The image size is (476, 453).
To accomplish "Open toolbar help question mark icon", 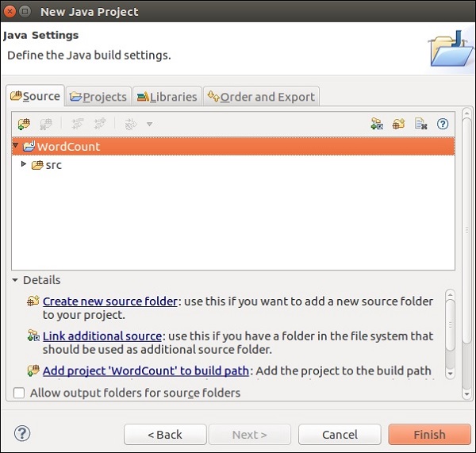I will tap(443, 124).
